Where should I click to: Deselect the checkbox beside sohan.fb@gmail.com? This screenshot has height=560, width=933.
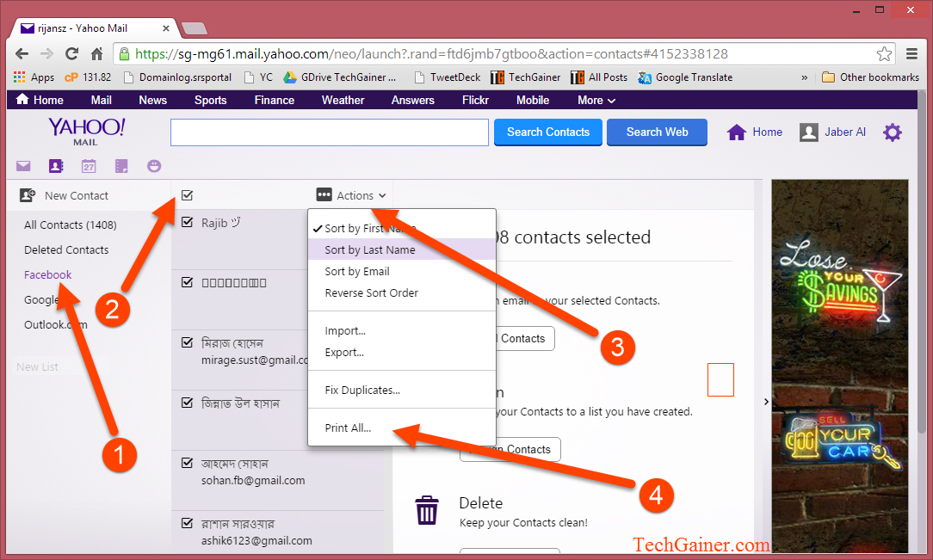coord(187,462)
